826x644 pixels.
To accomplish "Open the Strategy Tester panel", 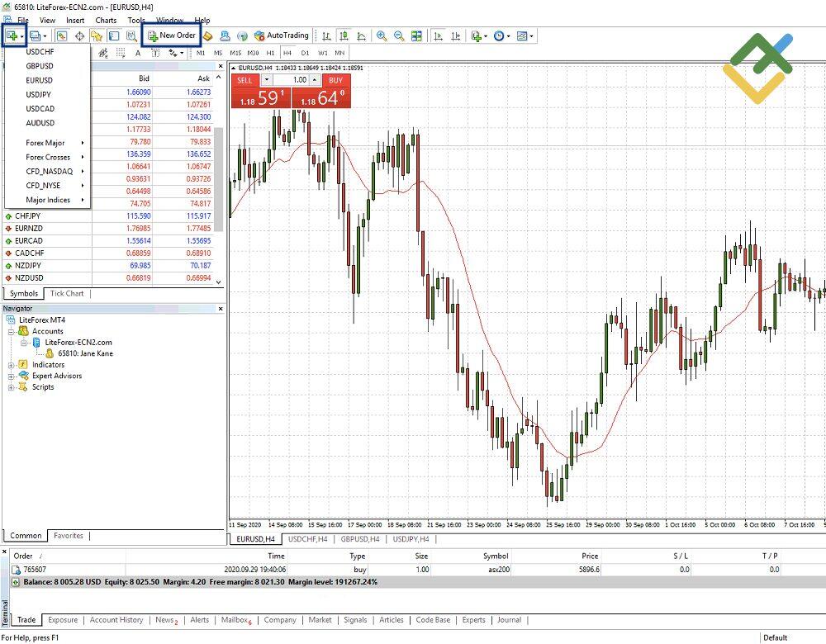I will click(x=132, y=36).
